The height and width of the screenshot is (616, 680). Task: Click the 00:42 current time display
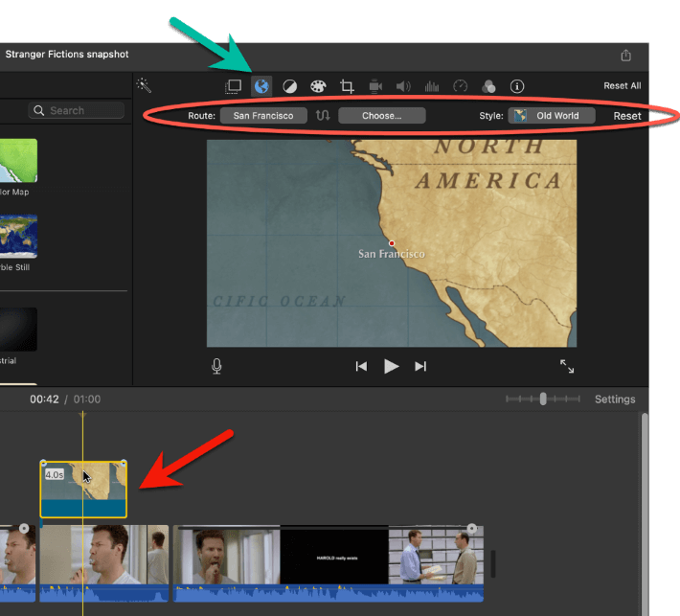[44, 399]
